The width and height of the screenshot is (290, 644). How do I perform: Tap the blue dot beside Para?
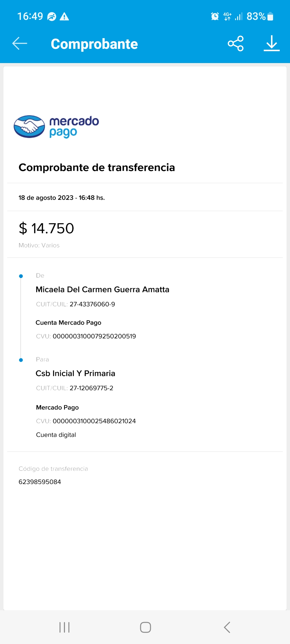tap(21, 360)
